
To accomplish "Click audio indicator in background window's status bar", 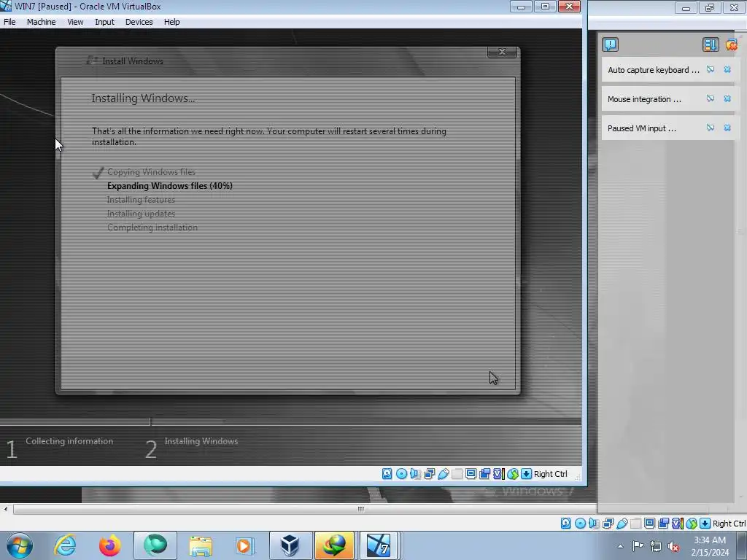I will click(x=594, y=524).
